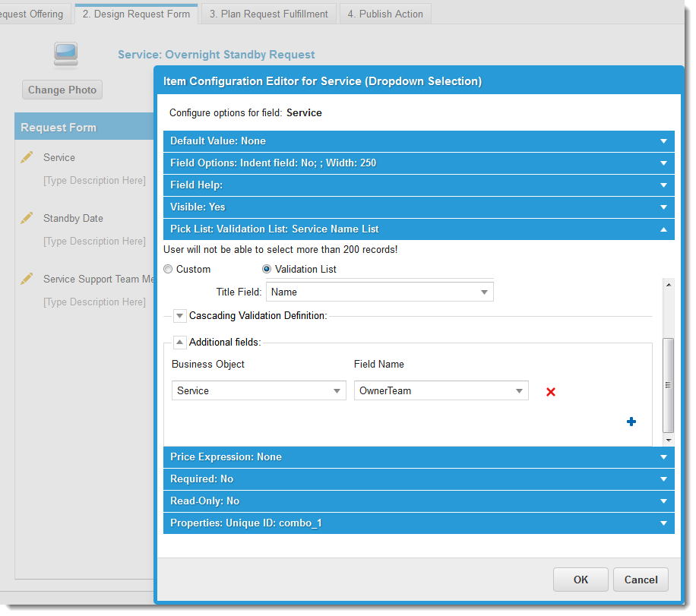
Task: Collapse the Additional fields section arrow
Action: [180, 343]
